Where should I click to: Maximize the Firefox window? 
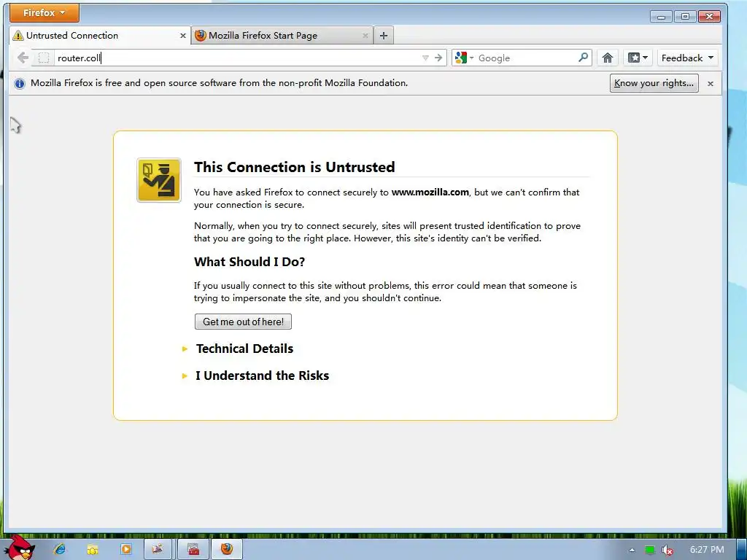685,17
